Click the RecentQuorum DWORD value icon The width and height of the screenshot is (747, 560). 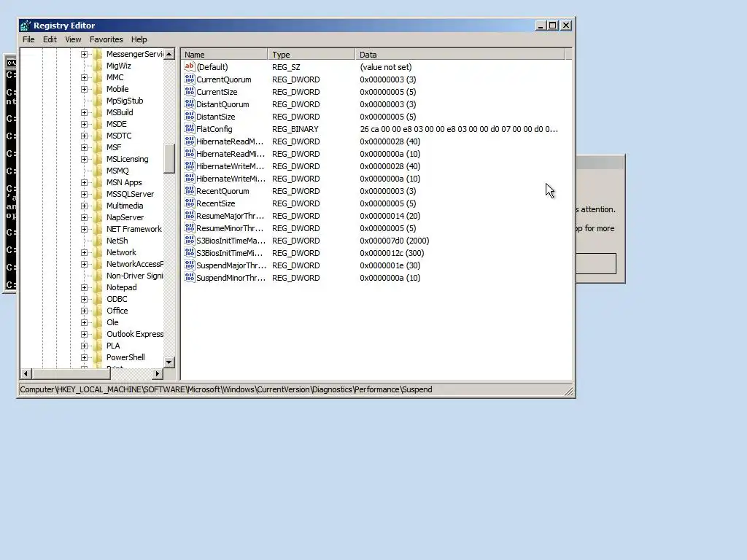[x=190, y=190]
